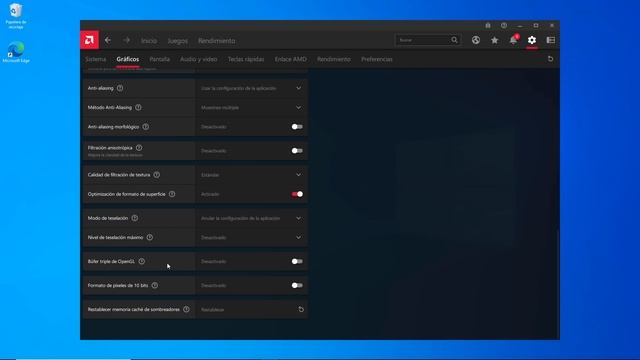Screen dimensions: 640x360
Task: Enable Anti-aliasing morfológico switch
Action: tap(297, 127)
